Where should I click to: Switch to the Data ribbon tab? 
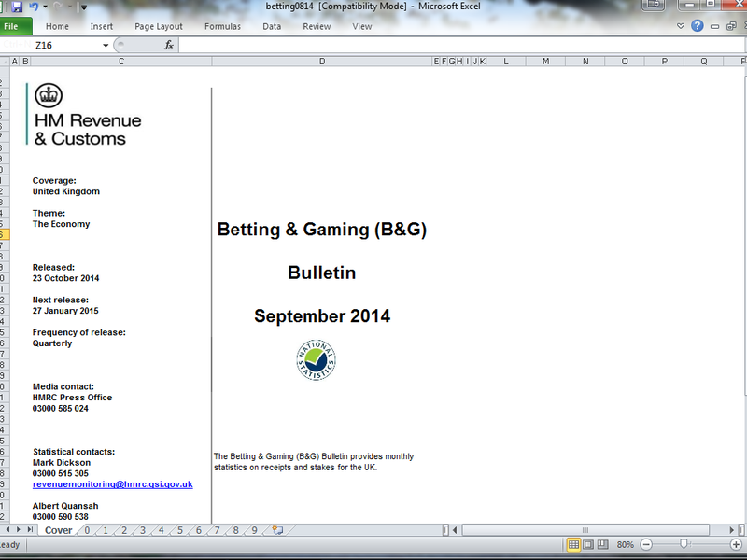point(272,27)
